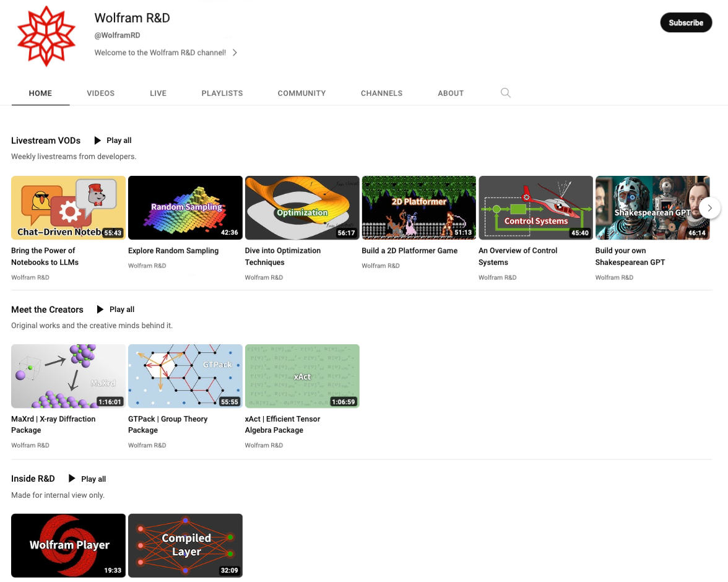This screenshot has width=728, height=582.
Task: Play all Inside R&D videos
Action: click(x=87, y=479)
